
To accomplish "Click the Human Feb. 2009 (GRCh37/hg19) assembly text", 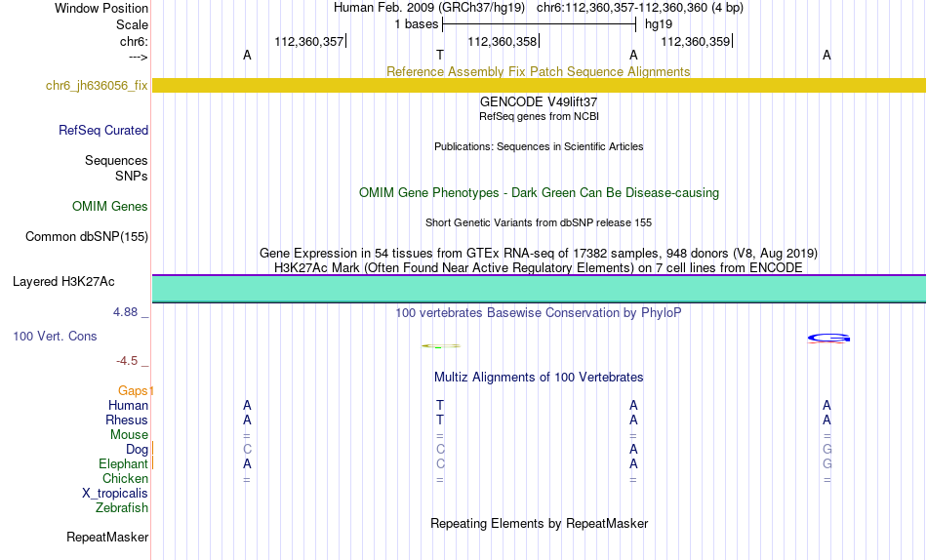I will pos(429,8).
